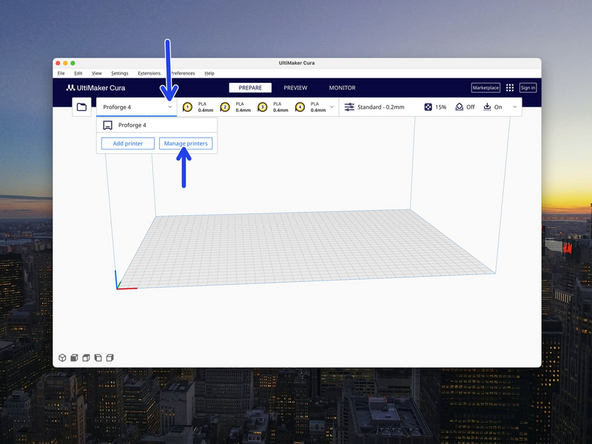Expand the extruder configuration chevron
The height and width of the screenshot is (444, 592).
tap(332, 107)
